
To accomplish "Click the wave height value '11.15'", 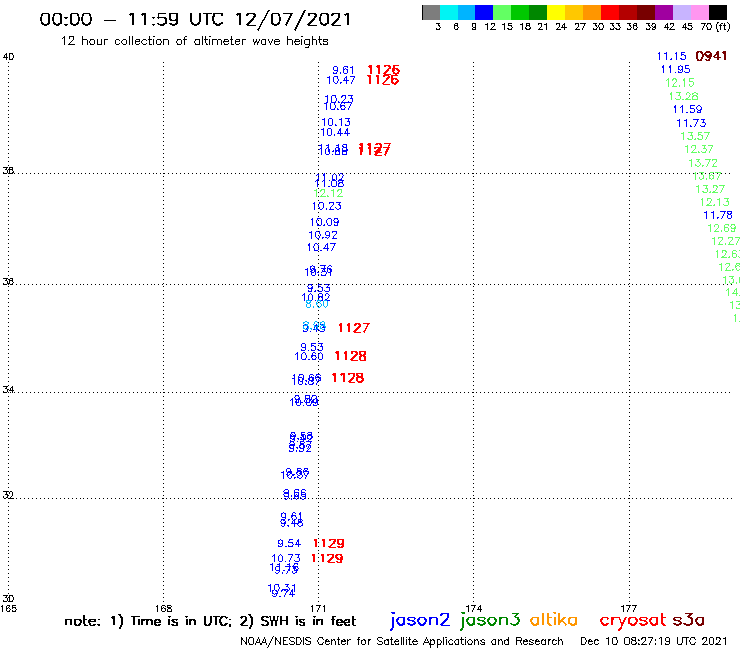I will [x=672, y=56].
